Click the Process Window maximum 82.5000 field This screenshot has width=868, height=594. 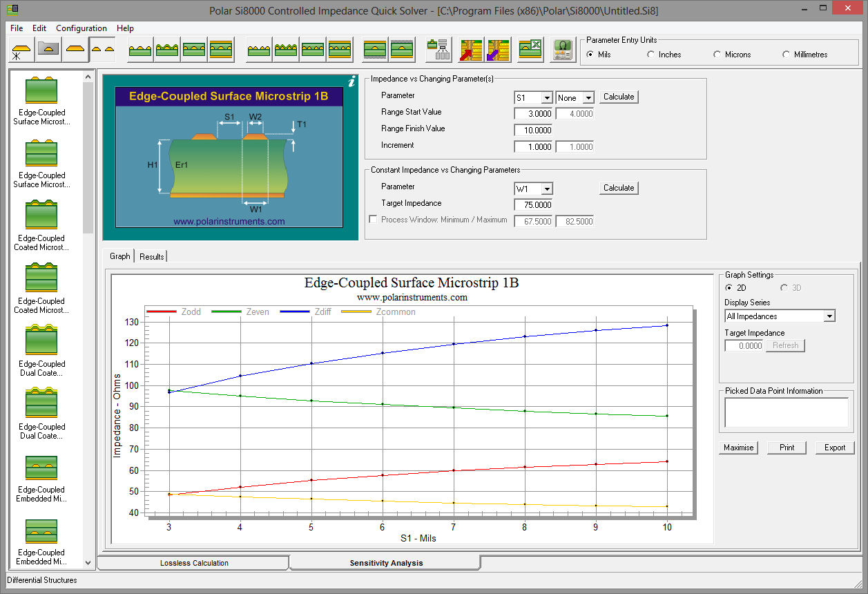coord(575,221)
